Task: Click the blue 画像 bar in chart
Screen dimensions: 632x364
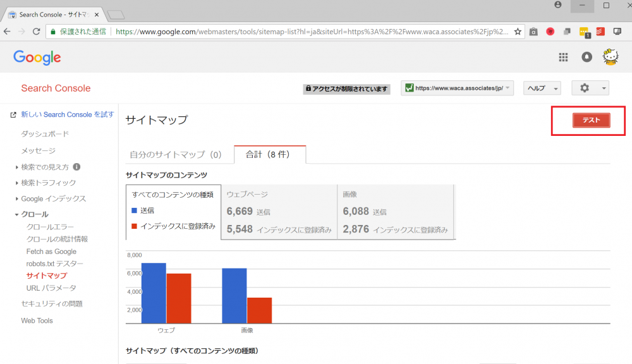Action: pyautogui.click(x=234, y=296)
